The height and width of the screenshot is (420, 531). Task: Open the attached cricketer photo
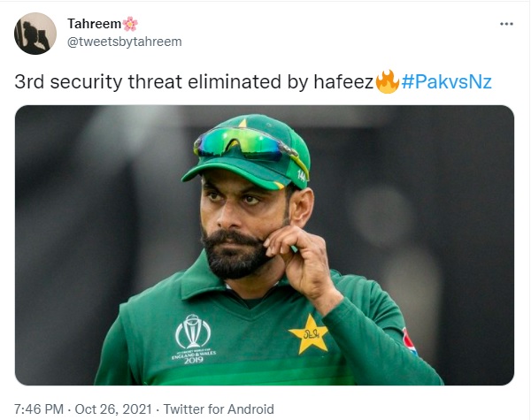(x=265, y=245)
